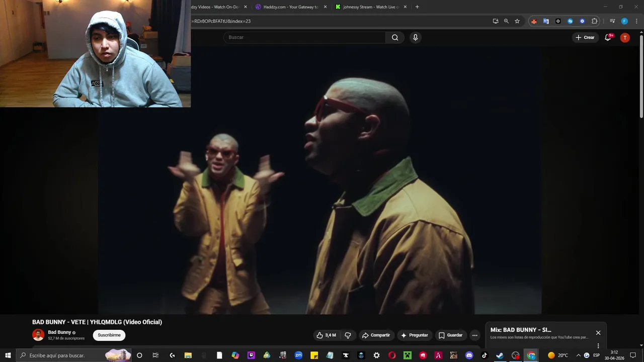Viewport: 644px width, 362px height.
Task: Open Settings gear on taskbar
Action: (376, 355)
